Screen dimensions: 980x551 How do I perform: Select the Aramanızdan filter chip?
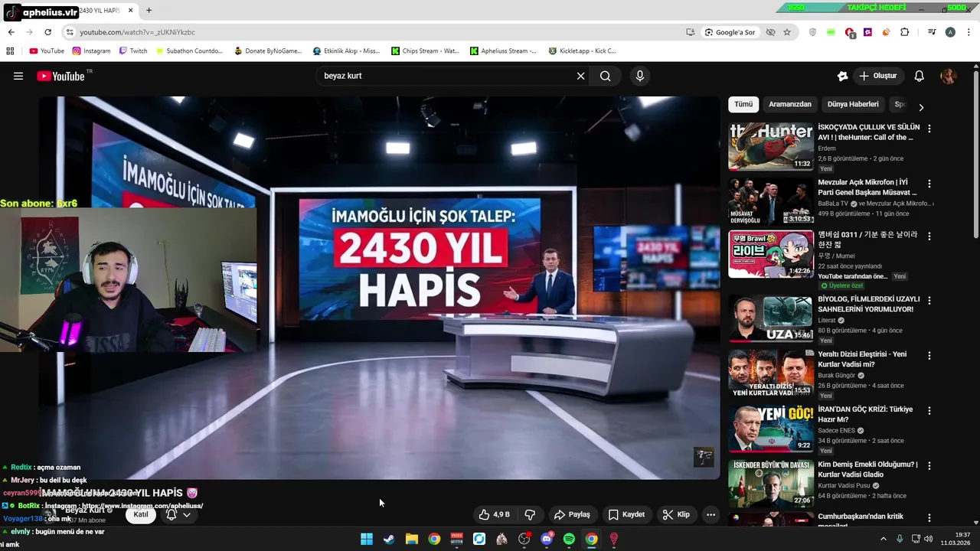tap(790, 104)
